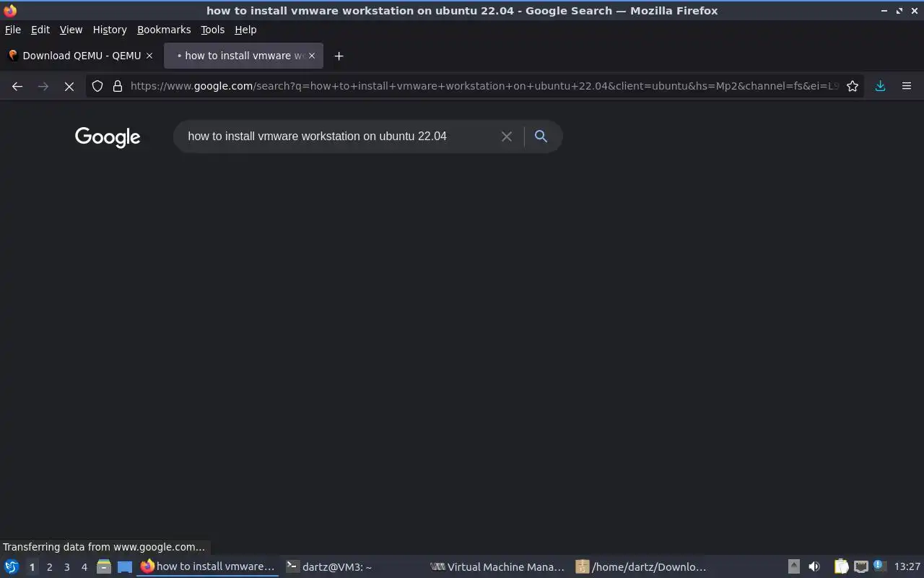Focus the Firefox window in taskbar
This screenshot has width=924, height=578.
click(x=208, y=566)
